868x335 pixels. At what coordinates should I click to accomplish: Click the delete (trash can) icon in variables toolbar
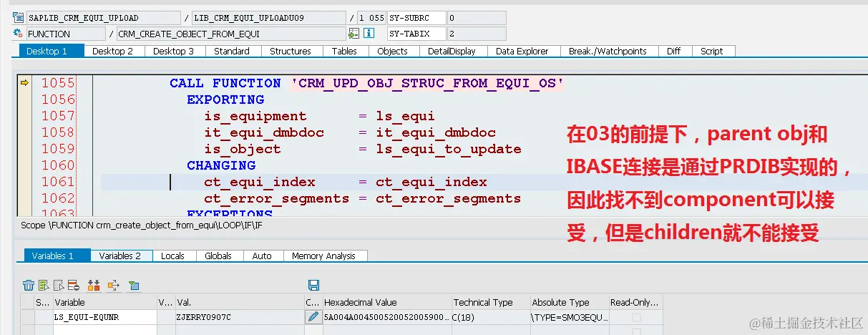29,285
